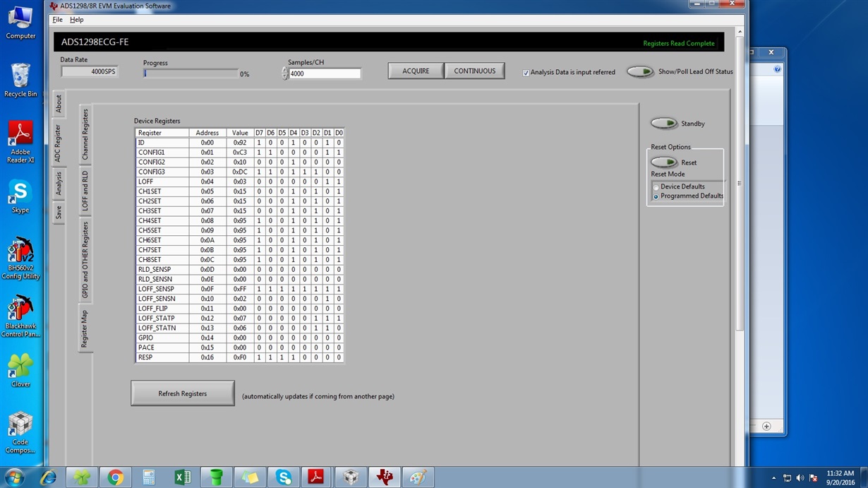Viewport: 868px width, 488px height.
Task: Open Code Composer cube taskbar icon
Action: click(350, 477)
